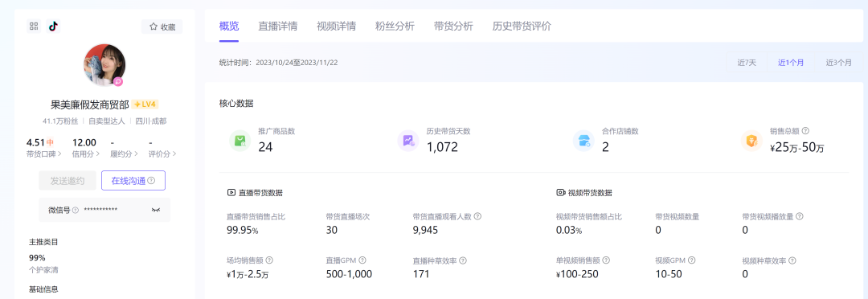This screenshot has width=868, height=299.
Task: Click the LV4 level badge
Action: point(145,104)
